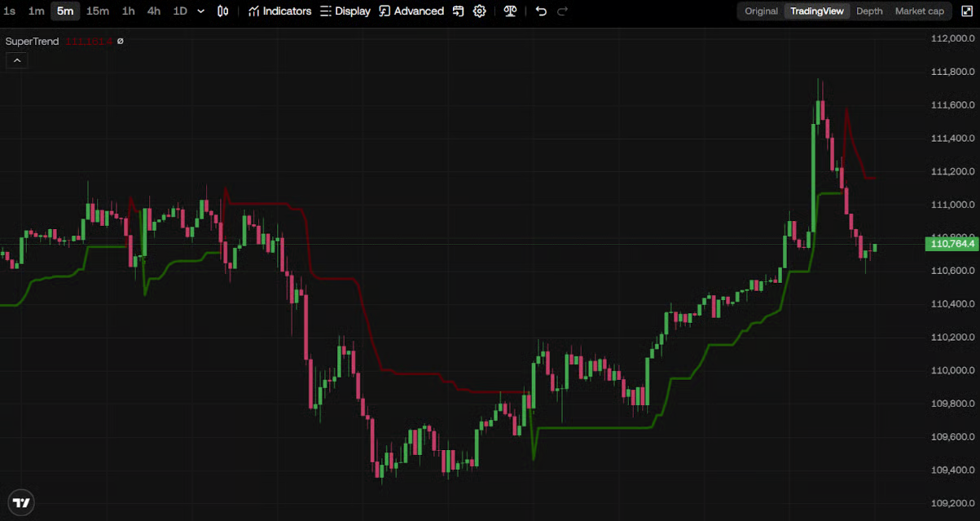Viewport: 980px width, 521px height.
Task: Click the TradingView logo in chart corner
Action: pos(22,502)
